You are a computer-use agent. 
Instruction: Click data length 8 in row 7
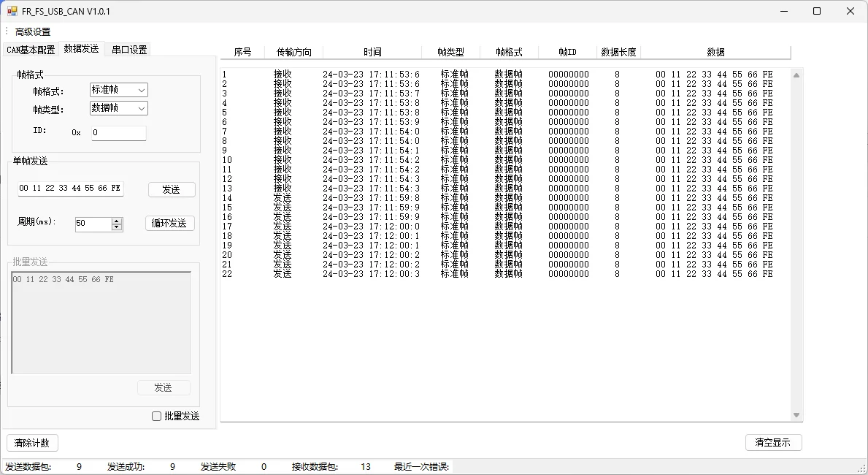click(617, 132)
